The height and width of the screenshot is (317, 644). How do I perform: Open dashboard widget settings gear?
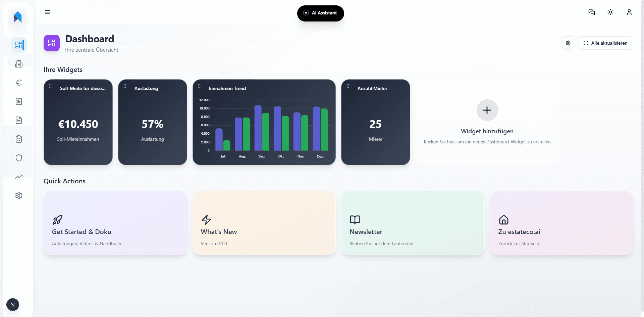pyautogui.click(x=568, y=43)
